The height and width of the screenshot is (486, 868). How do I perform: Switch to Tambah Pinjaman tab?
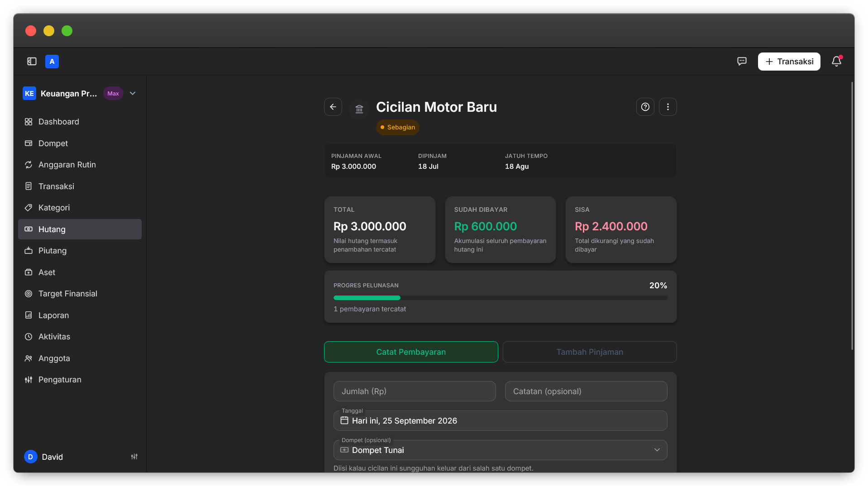(590, 352)
